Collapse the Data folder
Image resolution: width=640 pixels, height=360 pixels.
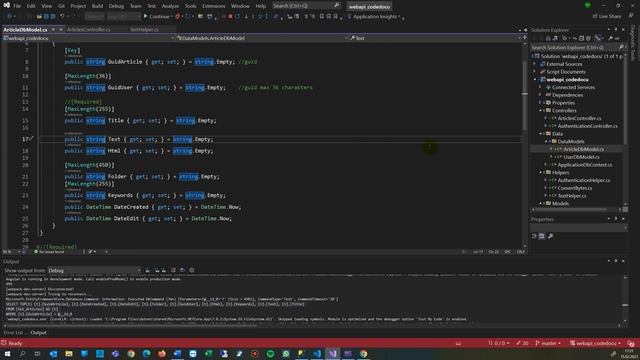[x=540, y=134]
